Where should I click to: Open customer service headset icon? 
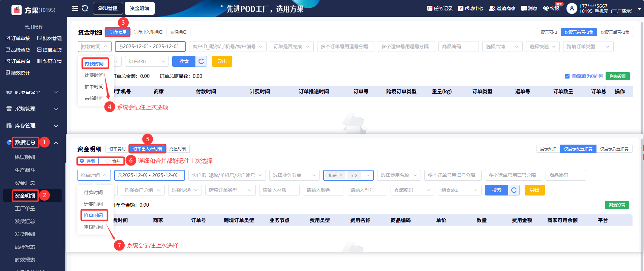pos(546,8)
